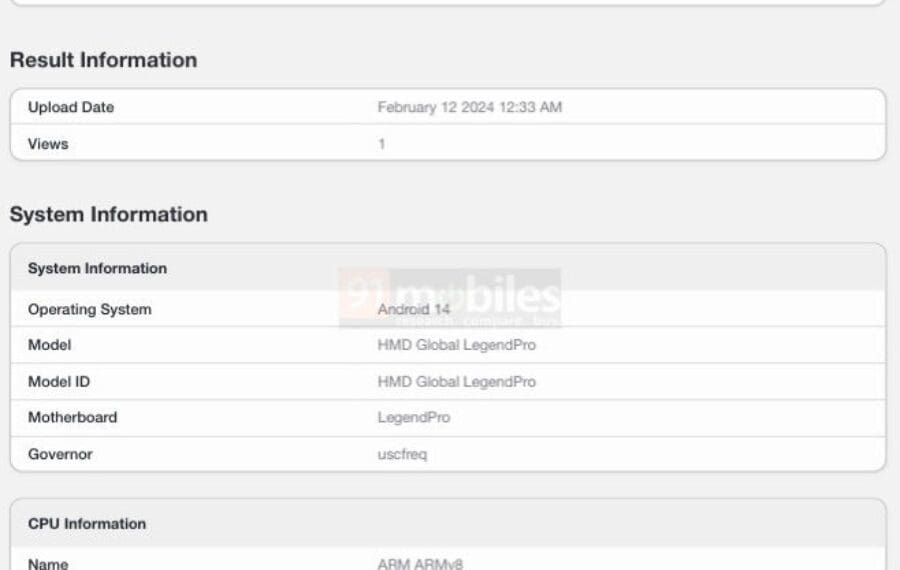Click the Result Information heading
The image size is (900, 570).
(103, 60)
